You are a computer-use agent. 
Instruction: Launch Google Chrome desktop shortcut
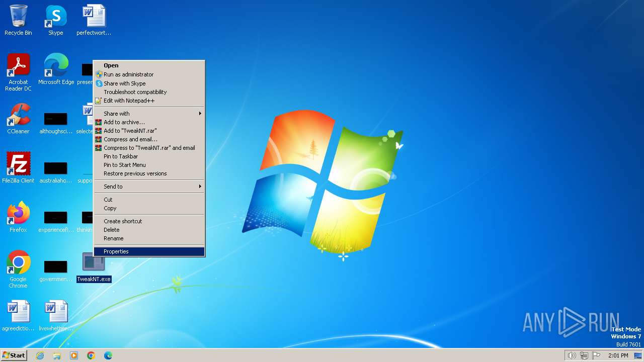click(x=18, y=269)
